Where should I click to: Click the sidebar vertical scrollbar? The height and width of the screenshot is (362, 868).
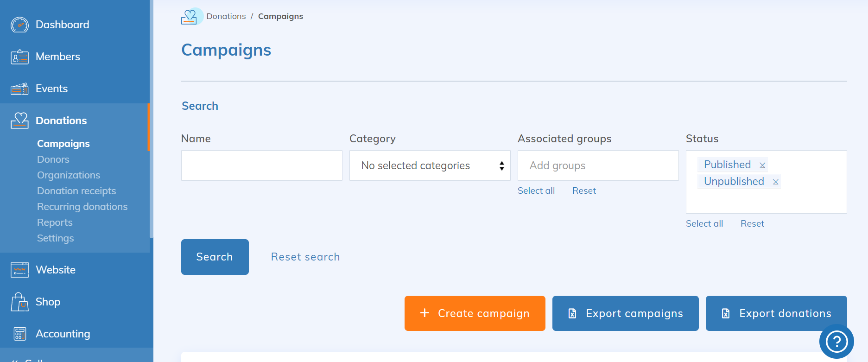[x=151, y=139]
